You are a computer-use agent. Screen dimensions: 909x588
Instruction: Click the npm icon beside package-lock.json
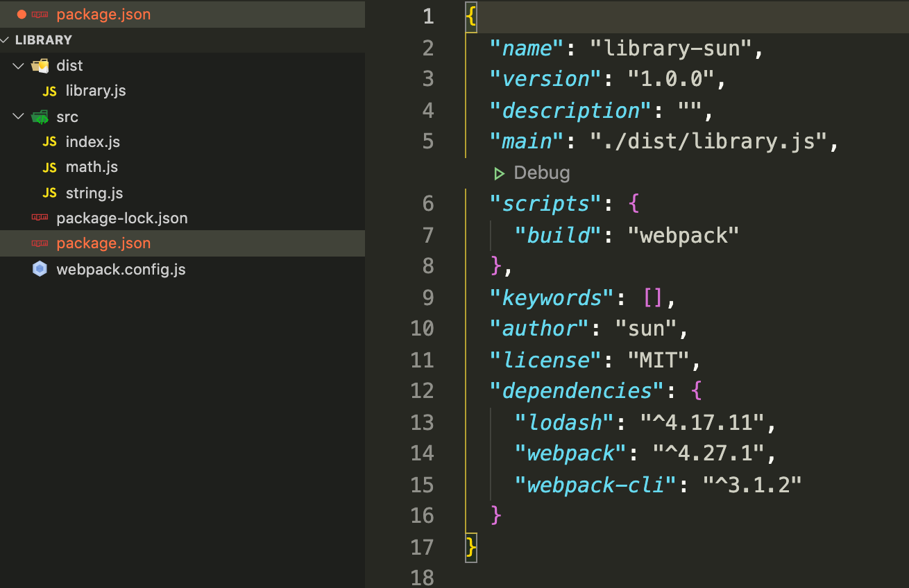pos(39,218)
